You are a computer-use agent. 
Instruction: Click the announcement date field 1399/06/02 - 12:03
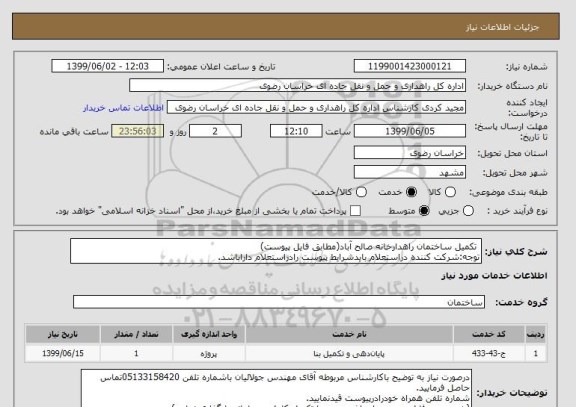[108, 66]
